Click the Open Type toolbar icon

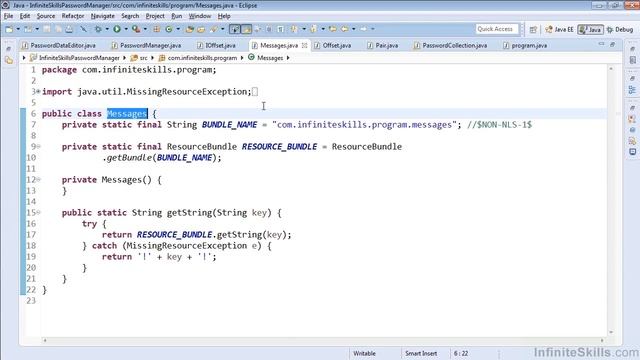pos(189,29)
